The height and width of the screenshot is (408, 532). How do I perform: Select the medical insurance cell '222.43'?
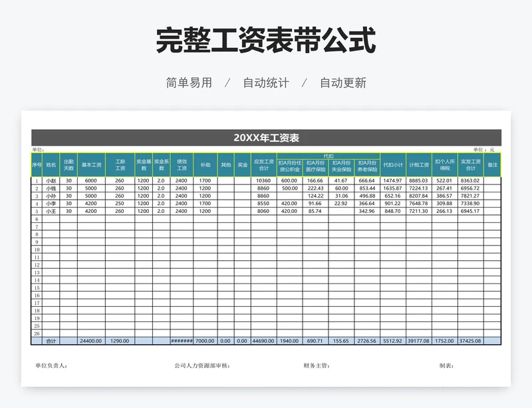(x=315, y=188)
